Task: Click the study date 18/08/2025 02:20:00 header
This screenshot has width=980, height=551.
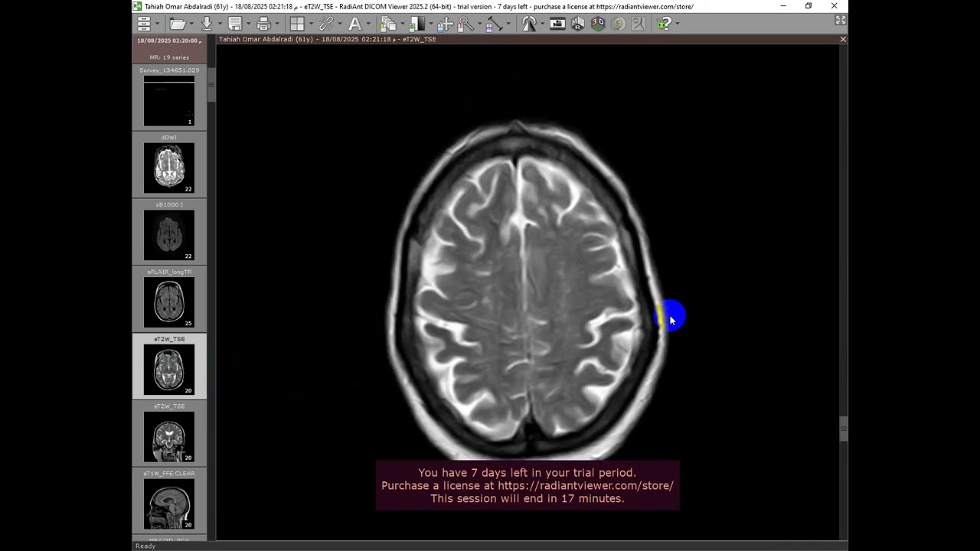Action: [x=169, y=41]
